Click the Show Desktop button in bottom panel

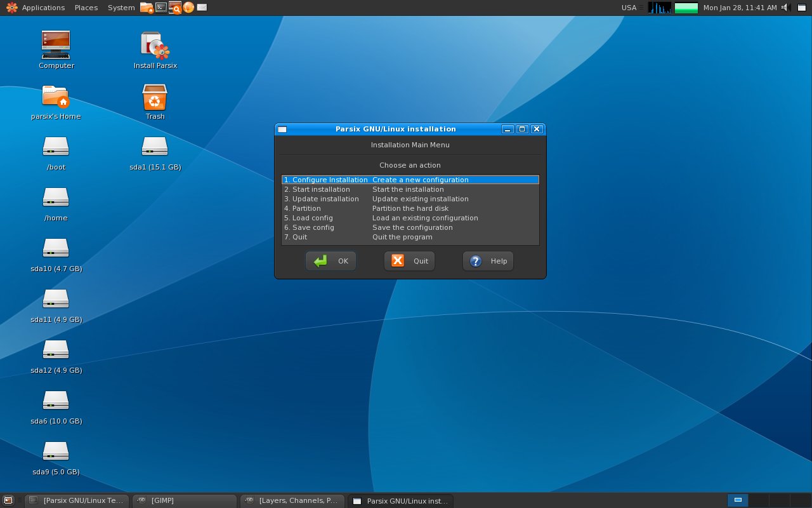8,500
